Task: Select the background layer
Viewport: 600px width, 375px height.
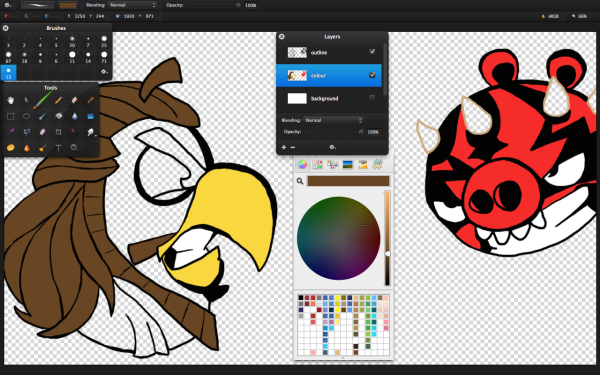Action: (x=329, y=98)
